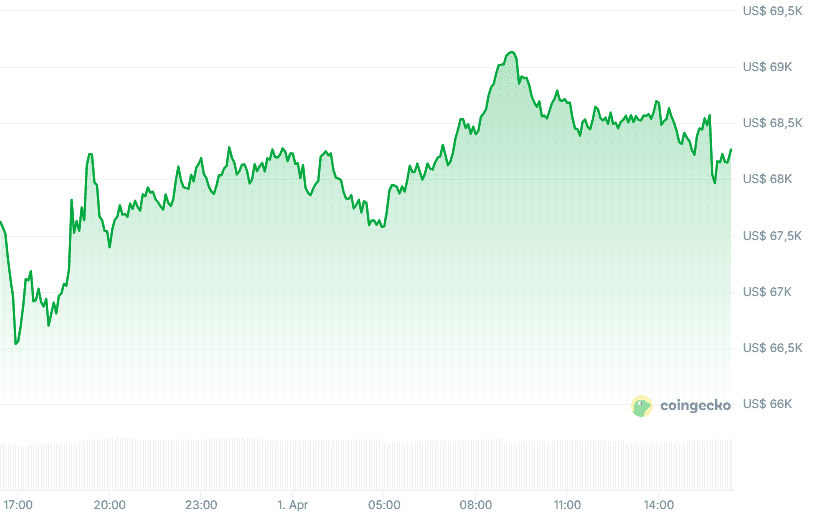Click the 17:00 time label
The width and height of the screenshot is (816, 518).
(18, 504)
